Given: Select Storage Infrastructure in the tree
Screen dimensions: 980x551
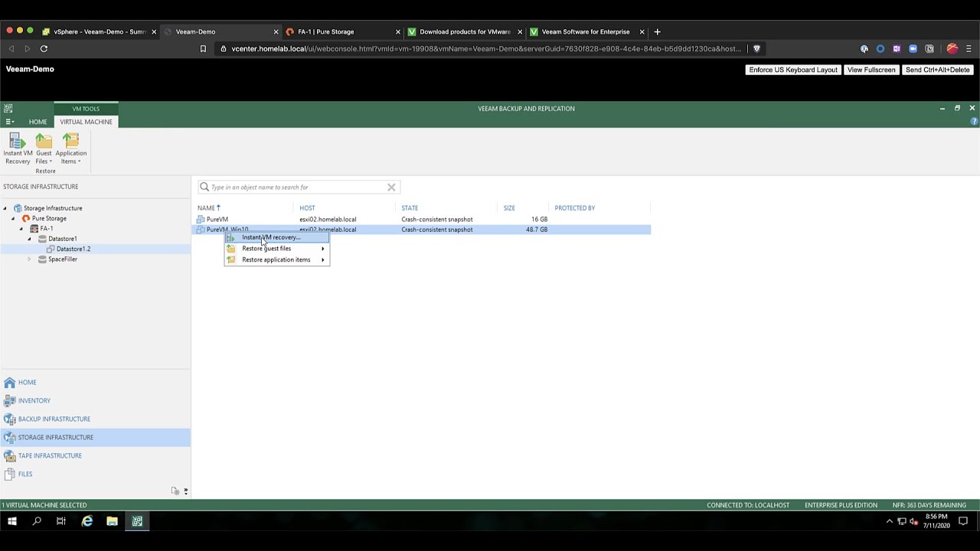Looking at the screenshot, I should [53, 208].
